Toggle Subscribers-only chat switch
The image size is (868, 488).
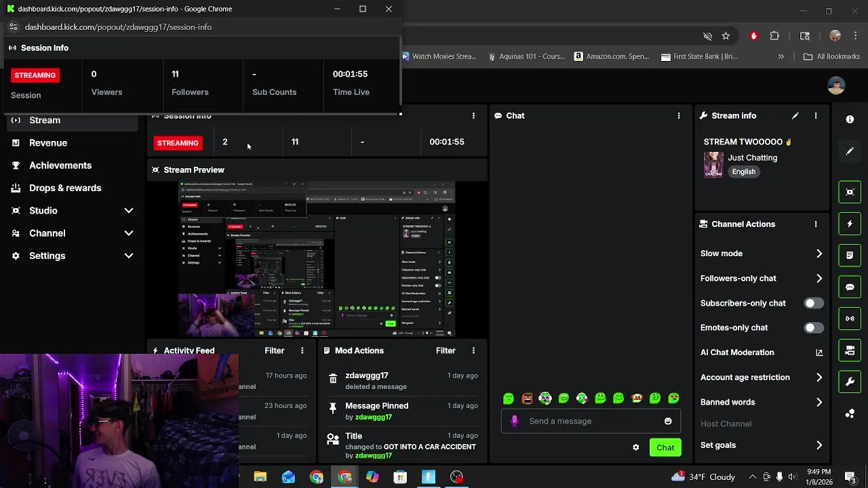click(x=814, y=303)
